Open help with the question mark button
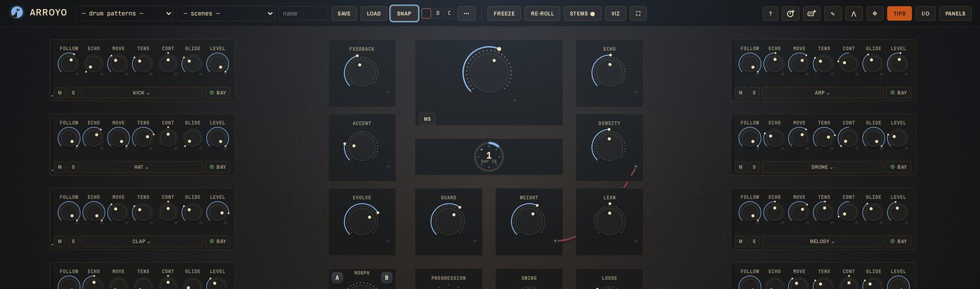The height and width of the screenshot is (289, 980). click(x=771, y=13)
